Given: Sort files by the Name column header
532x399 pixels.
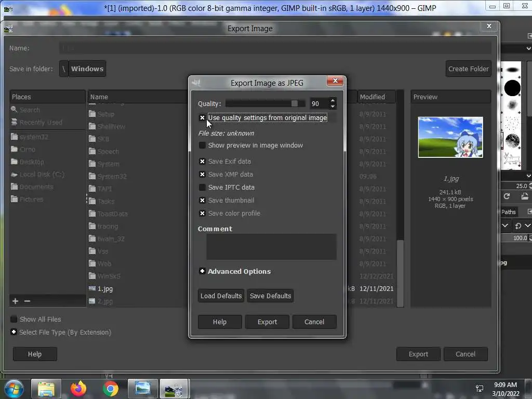Looking at the screenshot, I should [x=138, y=97].
